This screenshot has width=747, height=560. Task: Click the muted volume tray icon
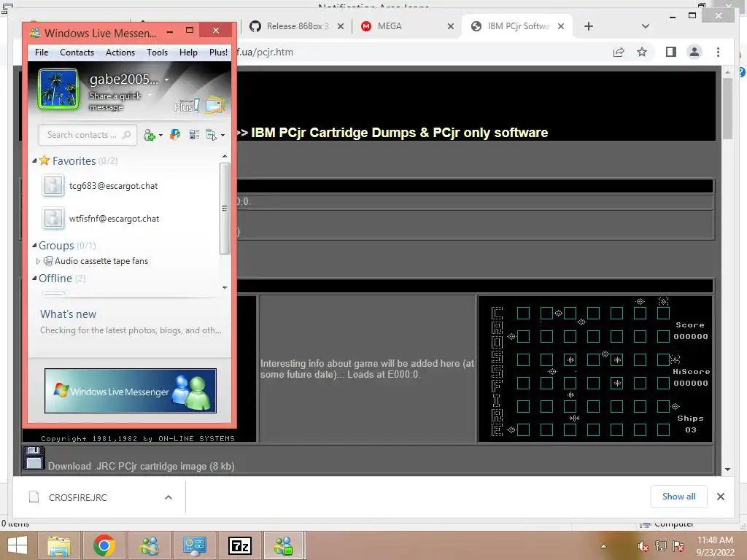643,546
